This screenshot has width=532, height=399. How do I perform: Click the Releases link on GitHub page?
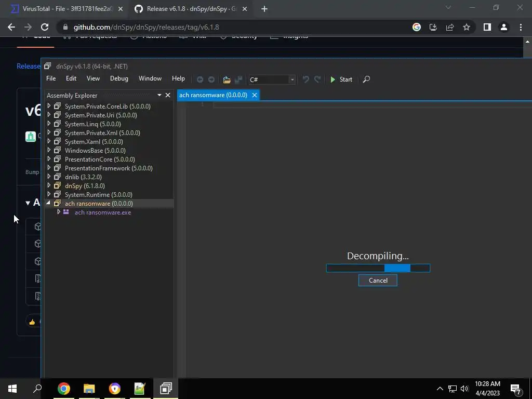(x=28, y=66)
